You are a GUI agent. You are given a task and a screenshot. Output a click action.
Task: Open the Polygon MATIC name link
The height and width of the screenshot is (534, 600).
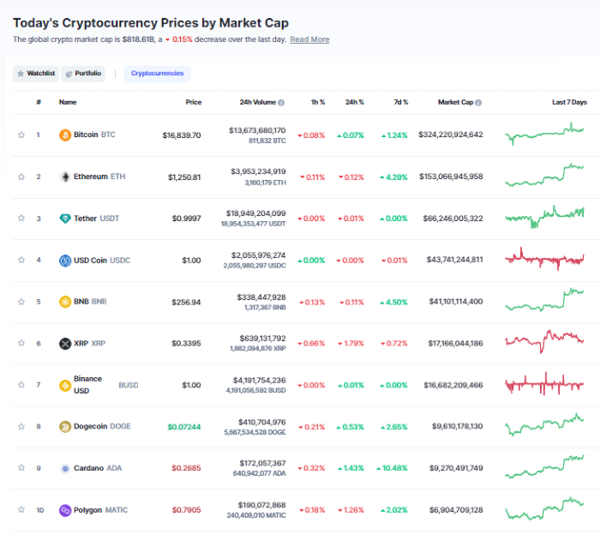point(101,510)
